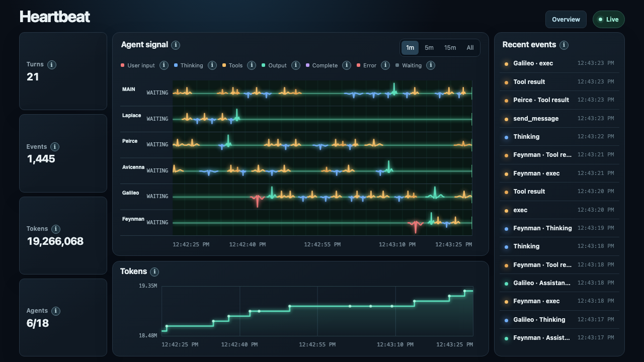This screenshot has height=362, width=644.
Task: Open the info icon beside the Tokens stat card
Action: [56, 229]
